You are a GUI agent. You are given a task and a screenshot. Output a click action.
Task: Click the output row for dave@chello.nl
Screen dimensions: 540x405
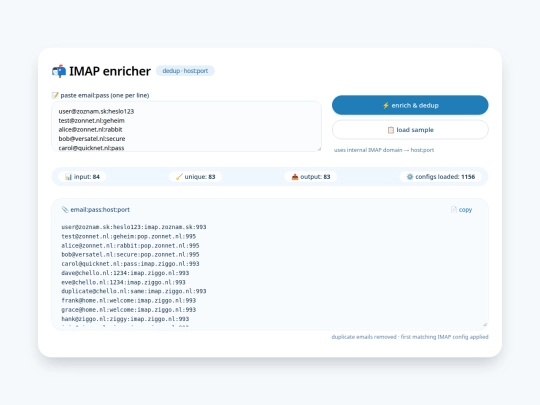(x=125, y=273)
